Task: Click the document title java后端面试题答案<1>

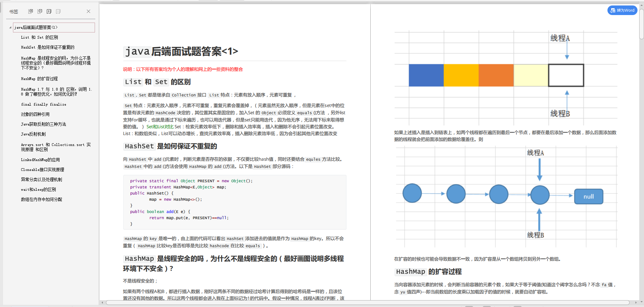Action: (181, 51)
